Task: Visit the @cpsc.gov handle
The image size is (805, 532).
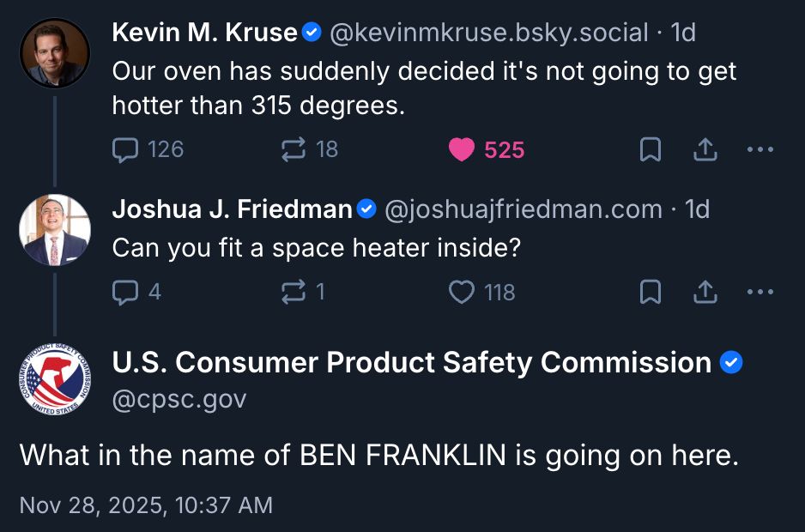Action: [x=177, y=398]
